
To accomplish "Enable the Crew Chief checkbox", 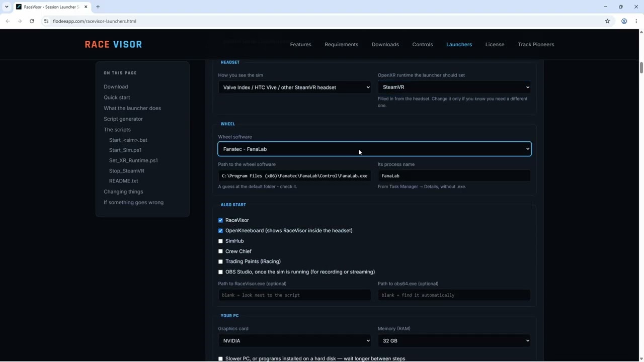I will [x=220, y=251].
